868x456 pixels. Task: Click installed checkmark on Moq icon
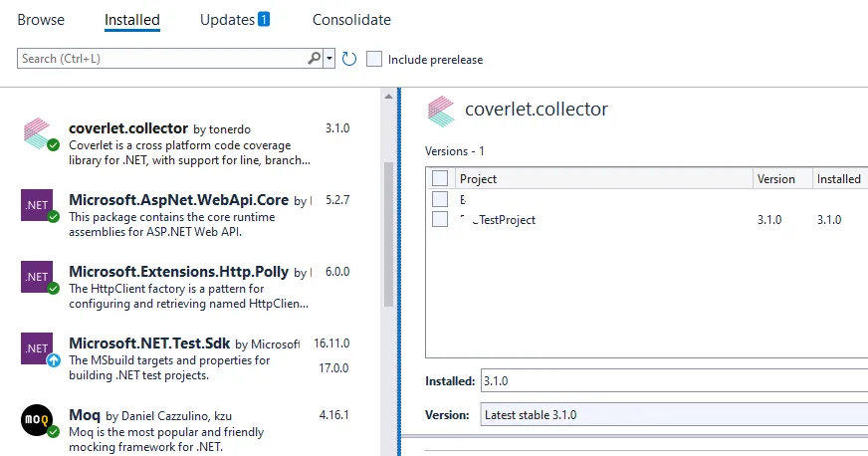(x=53, y=432)
